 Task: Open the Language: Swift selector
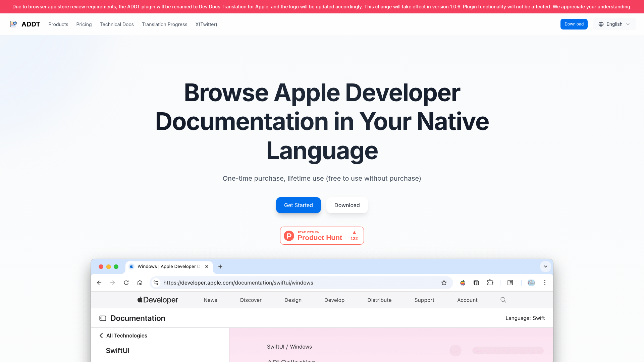tap(525, 318)
